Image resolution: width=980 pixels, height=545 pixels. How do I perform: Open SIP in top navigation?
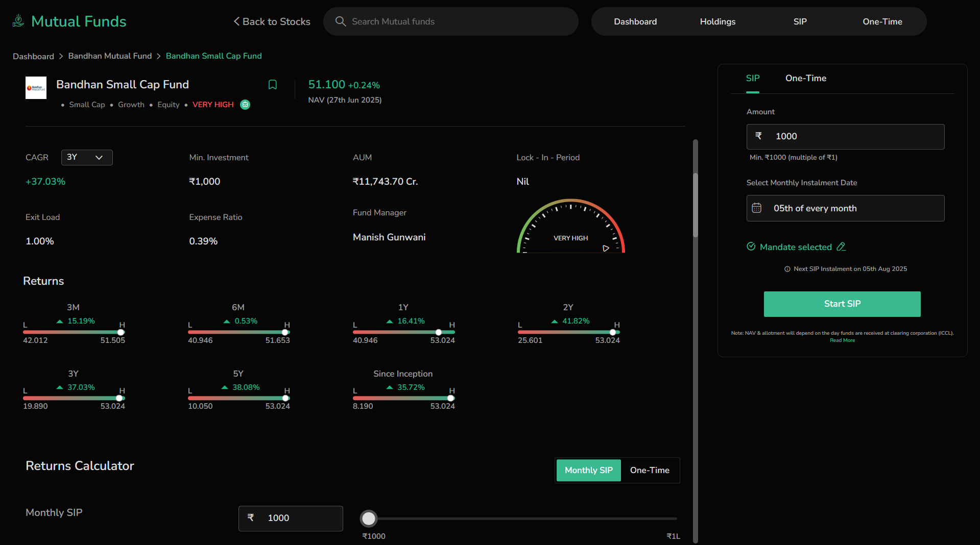tap(800, 21)
